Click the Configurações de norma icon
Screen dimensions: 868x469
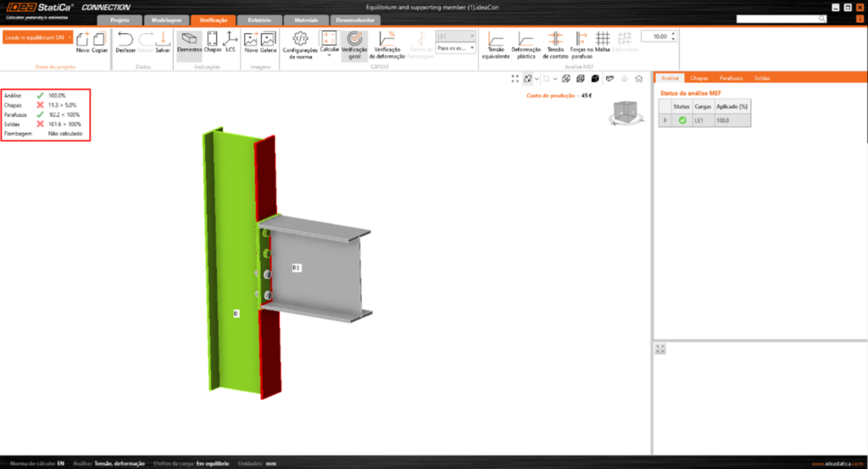tap(299, 39)
